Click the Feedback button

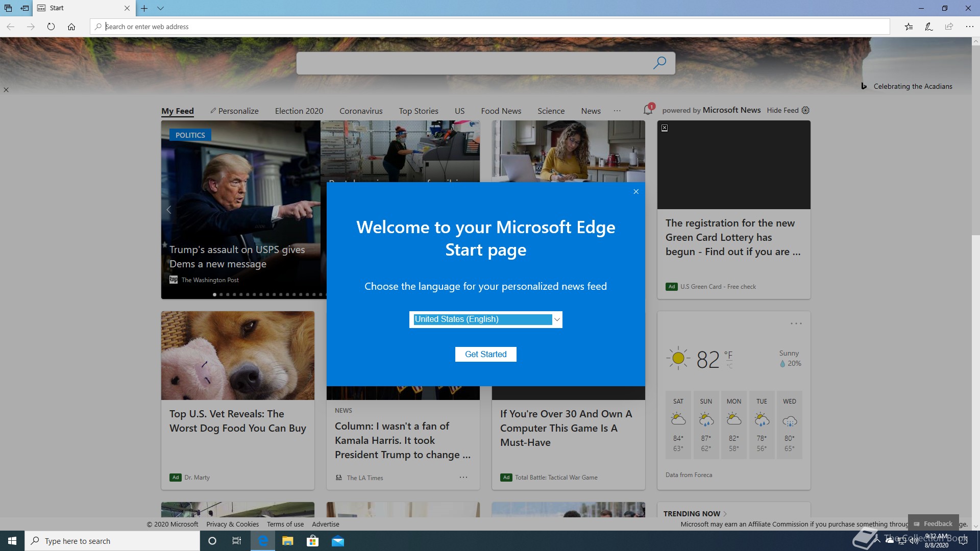point(933,523)
